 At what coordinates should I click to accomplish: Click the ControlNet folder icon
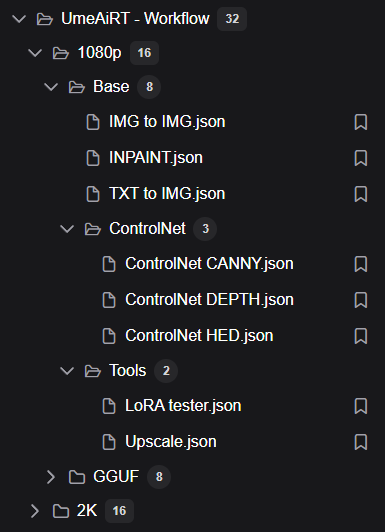point(93,229)
